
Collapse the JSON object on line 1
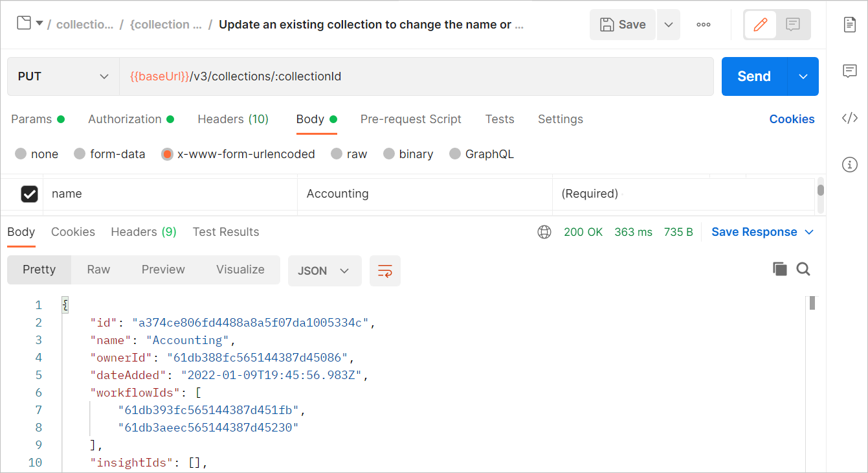pyautogui.click(x=65, y=304)
